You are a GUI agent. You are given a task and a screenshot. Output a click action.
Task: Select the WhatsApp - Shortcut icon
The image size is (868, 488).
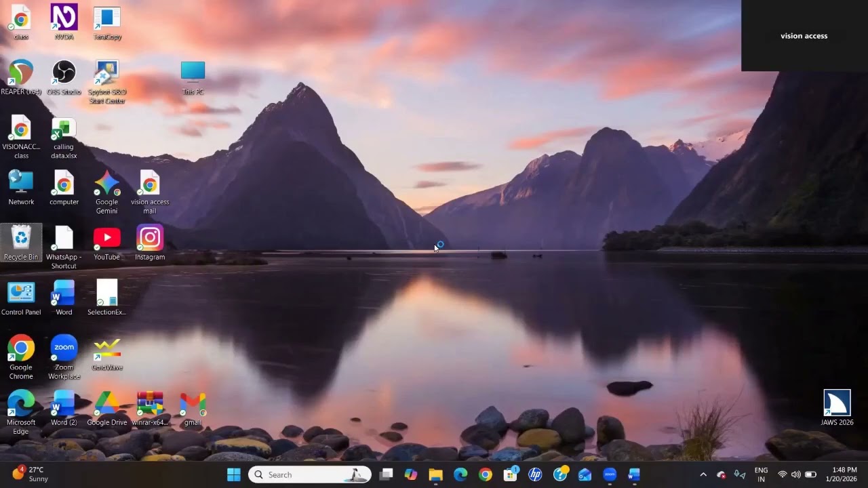point(64,247)
